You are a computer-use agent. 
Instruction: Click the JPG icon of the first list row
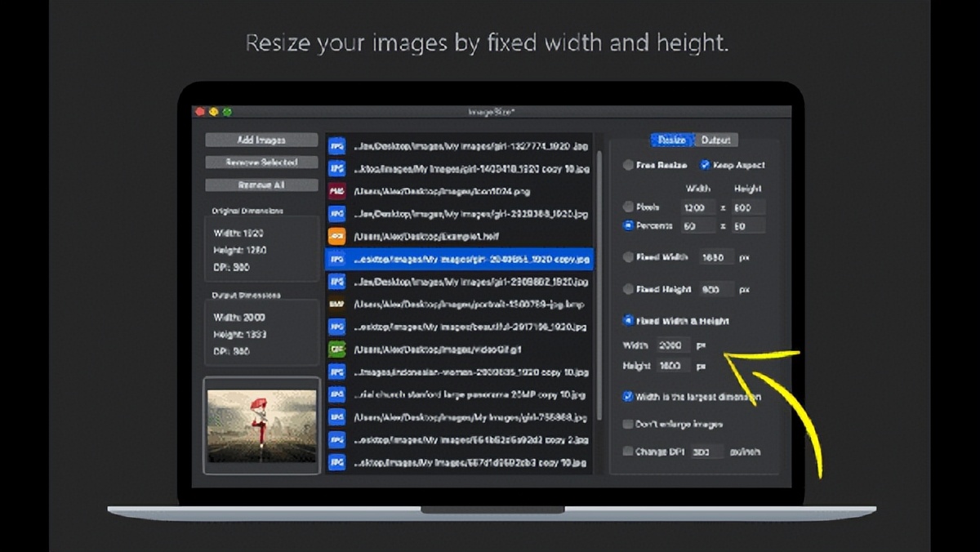click(336, 147)
